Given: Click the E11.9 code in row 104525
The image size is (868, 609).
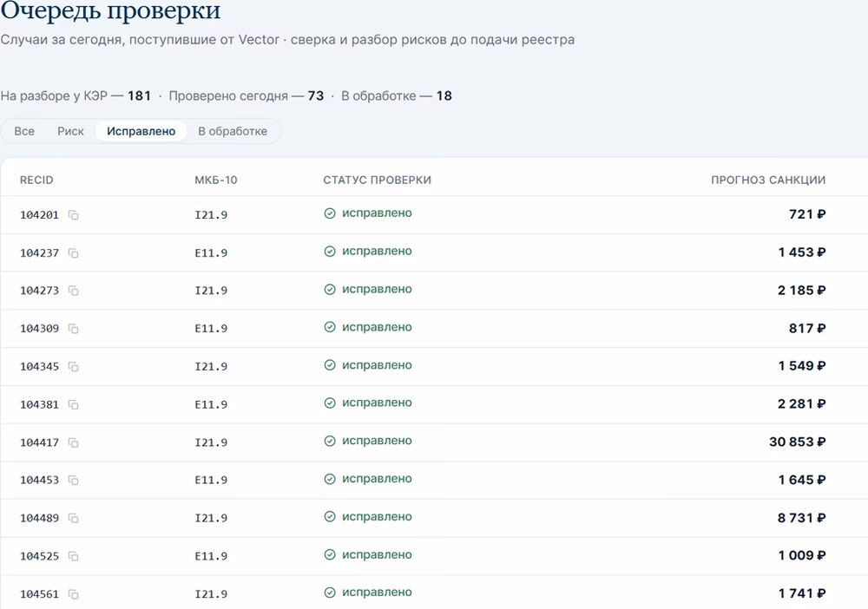Looking at the screenshot, I should pyautogui.click(x=211, y=556).
